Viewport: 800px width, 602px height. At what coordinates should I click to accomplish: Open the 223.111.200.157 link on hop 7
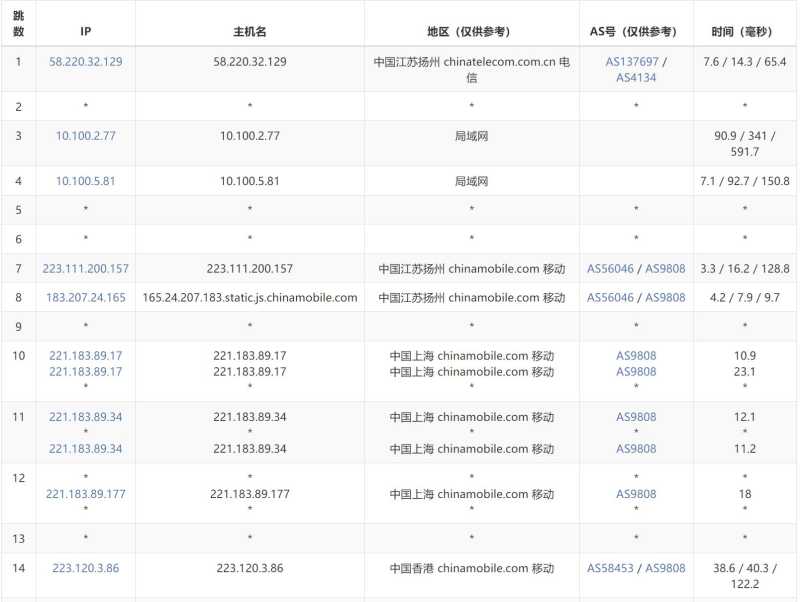pyautogui.click(x=86, y=268)
